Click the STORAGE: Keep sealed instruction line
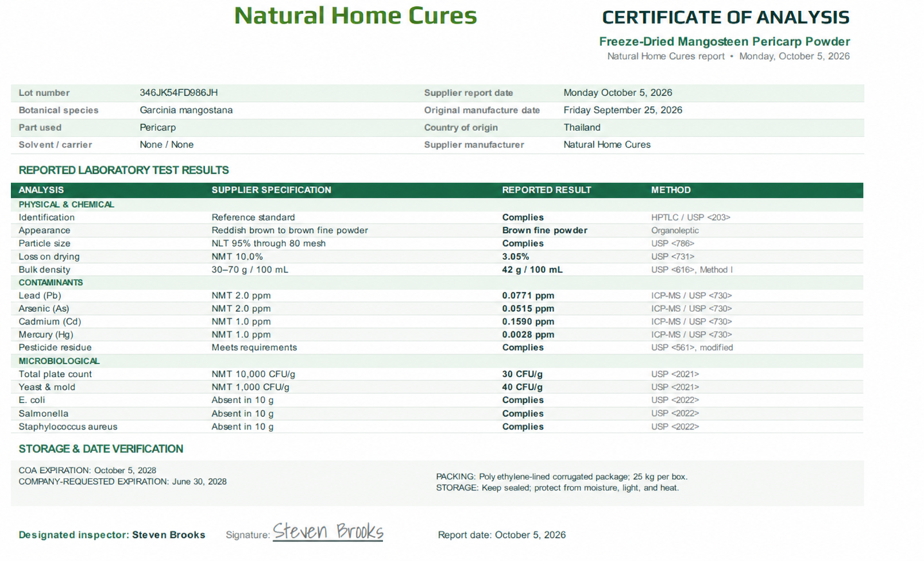Viewport: 924px width, 561px height. [557, 488]
